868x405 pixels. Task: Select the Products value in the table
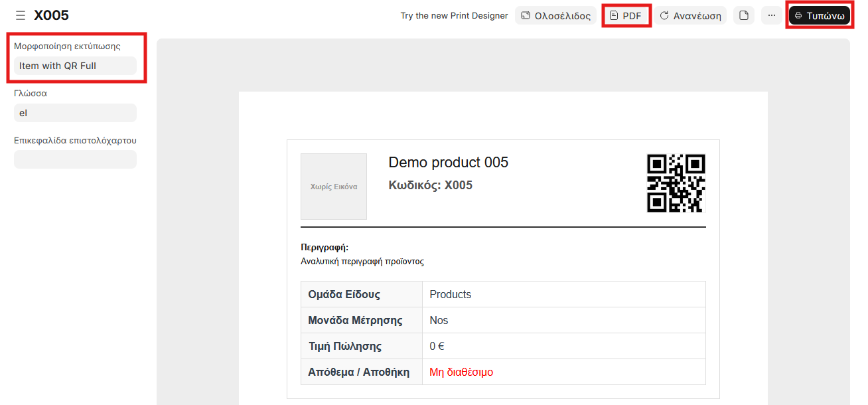451,294
